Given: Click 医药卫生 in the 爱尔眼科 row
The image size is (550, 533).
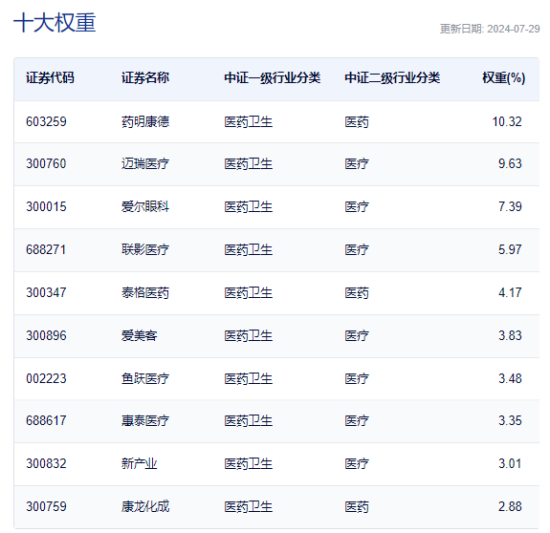Looking at the screenshot, I should (x=248, y=207).
